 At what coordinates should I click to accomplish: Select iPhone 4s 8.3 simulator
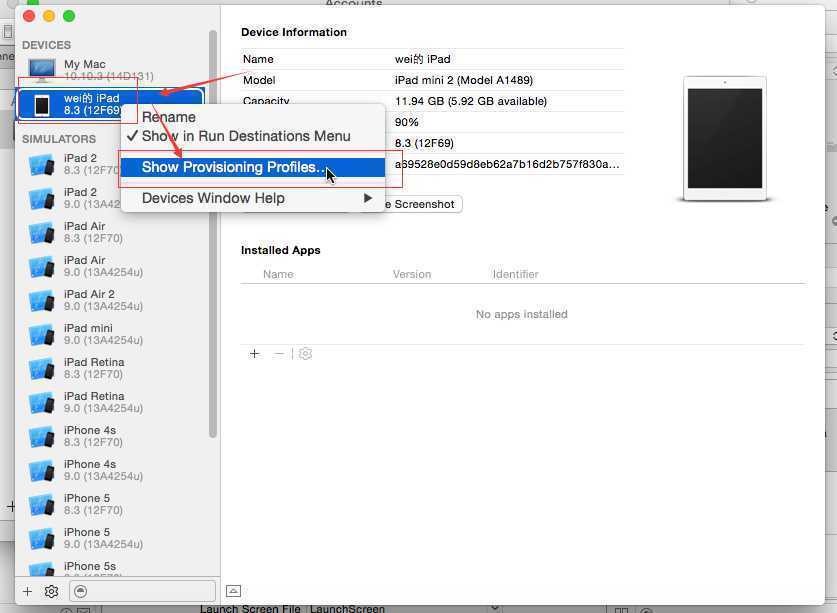[115, 436]
